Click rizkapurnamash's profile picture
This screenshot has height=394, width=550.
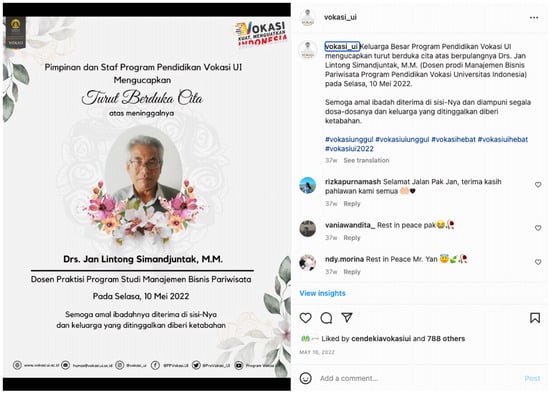tap(308, 185)
